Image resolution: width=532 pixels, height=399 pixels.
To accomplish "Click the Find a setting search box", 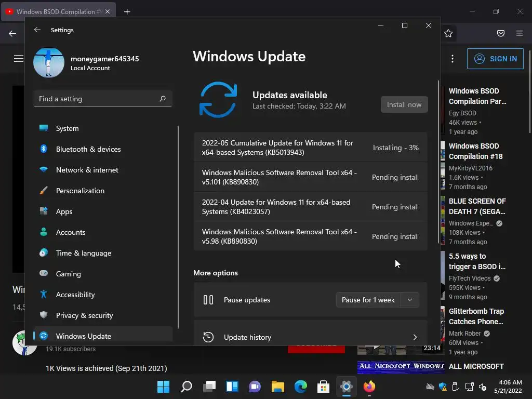I will (x=103, y=99).
